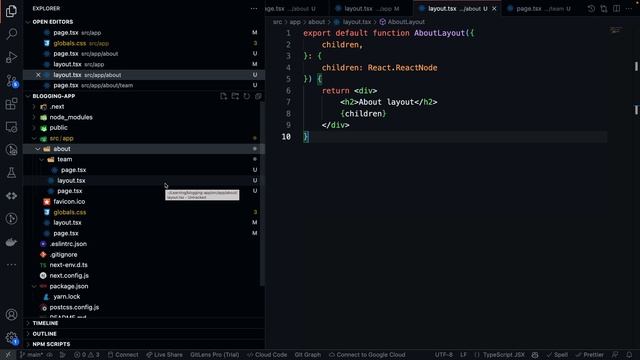Click New Folder icon in BLOGGING-APP header
Viewport: 640px width, 360px height.
click(235, 96)
